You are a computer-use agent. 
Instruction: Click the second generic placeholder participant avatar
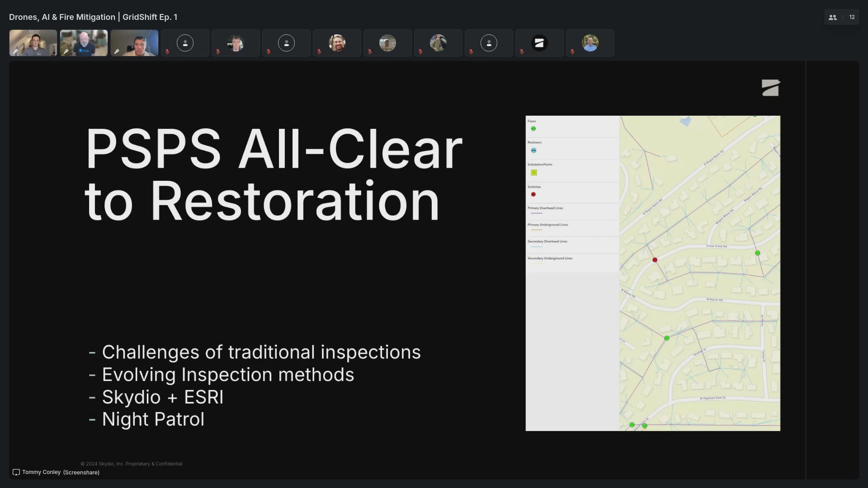(286, 43)
